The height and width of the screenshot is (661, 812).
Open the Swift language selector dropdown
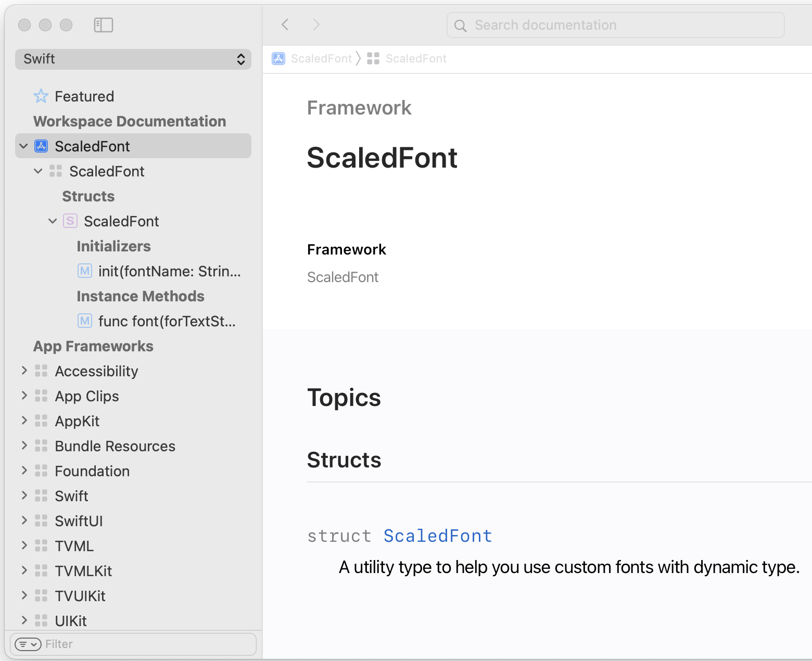pyautogui.click(x=133, y=59)
